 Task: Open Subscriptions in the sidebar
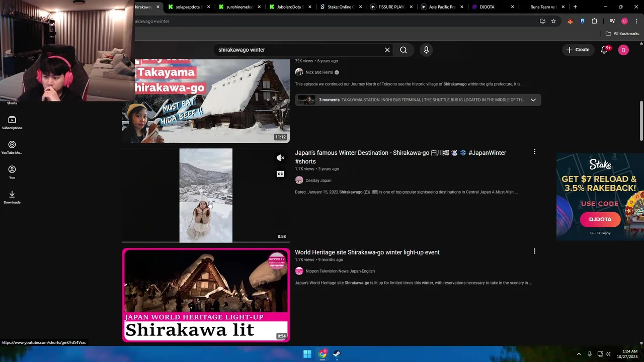point(12,123)
